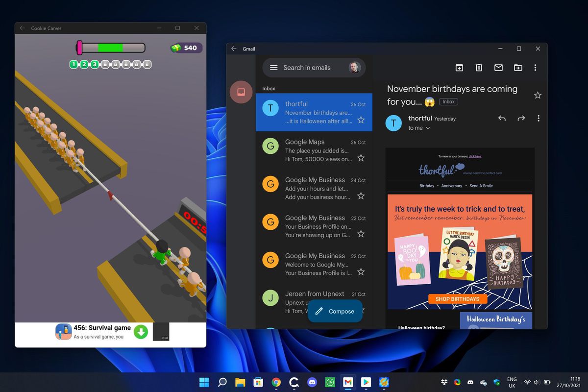Open Birthday category in thortful email
588x392 pixels.
tap(427, 186)
